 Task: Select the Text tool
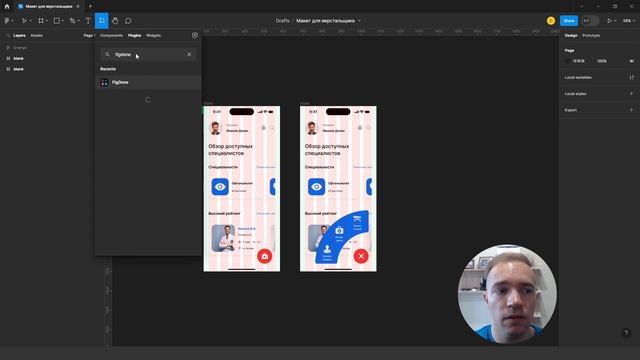pos(88,20)
